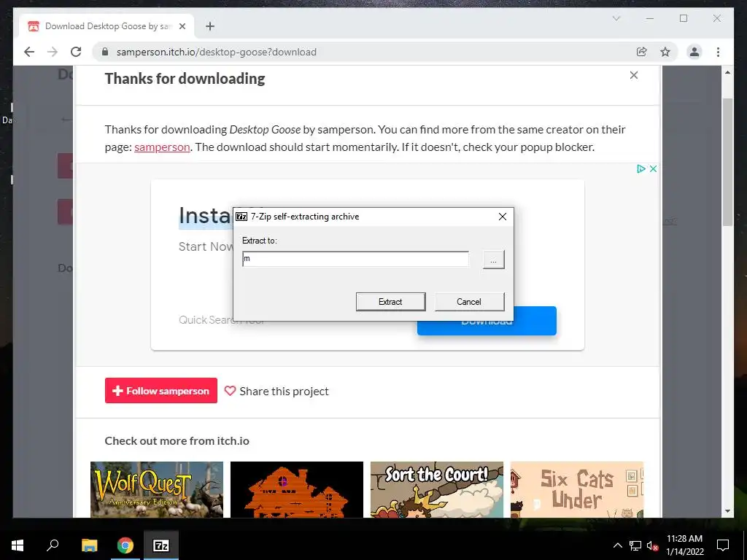Click the AdChoices triangle icon
Viewport: 747px width, 560px height.
[641, 168]
